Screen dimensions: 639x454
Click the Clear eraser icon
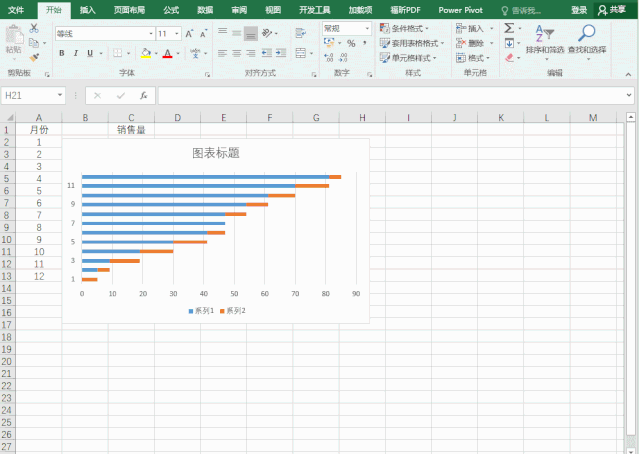(x=509, y=58)
